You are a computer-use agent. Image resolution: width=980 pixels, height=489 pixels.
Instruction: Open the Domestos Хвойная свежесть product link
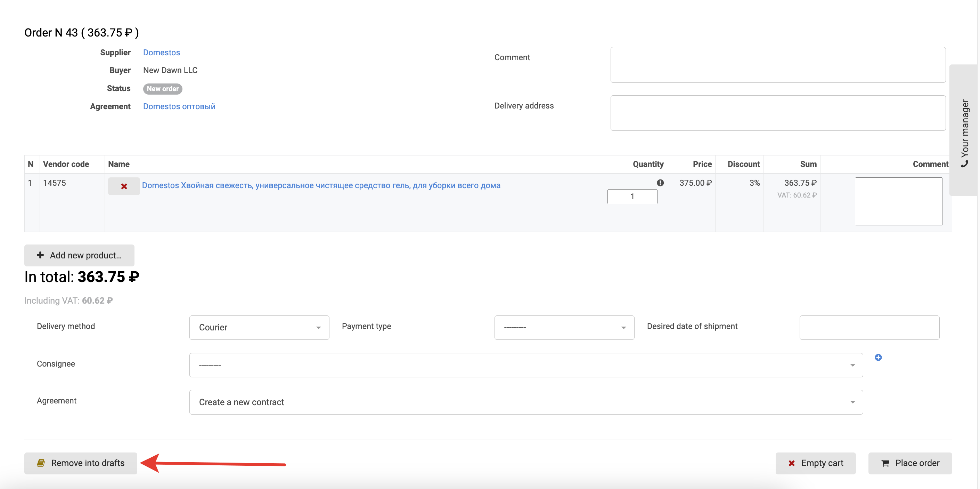pos(321,185)
